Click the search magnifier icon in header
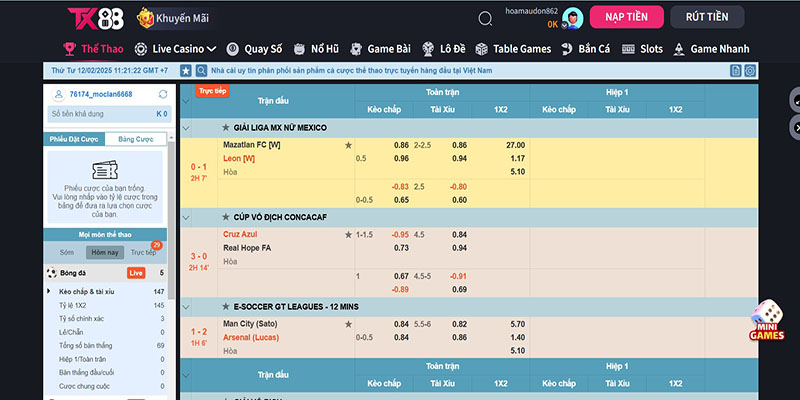This screenshot has height=400, width=800. (x=486, y=18)
